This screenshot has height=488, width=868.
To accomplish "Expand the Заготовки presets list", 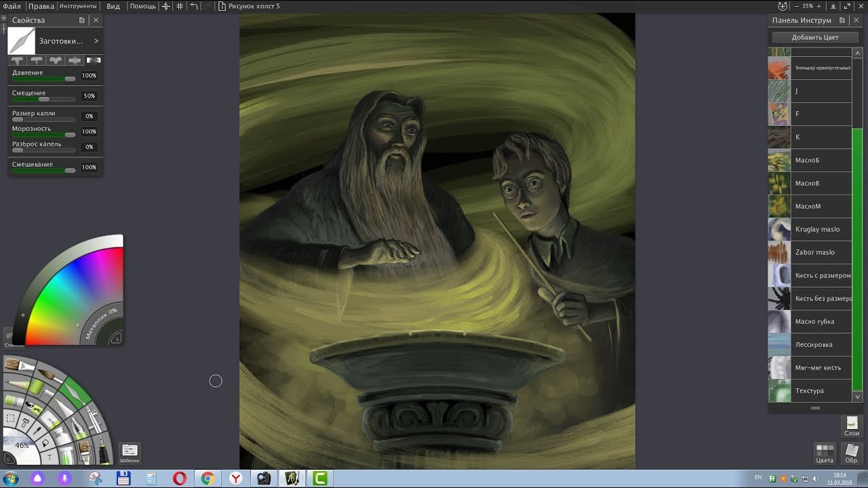I will click(96, 41).
